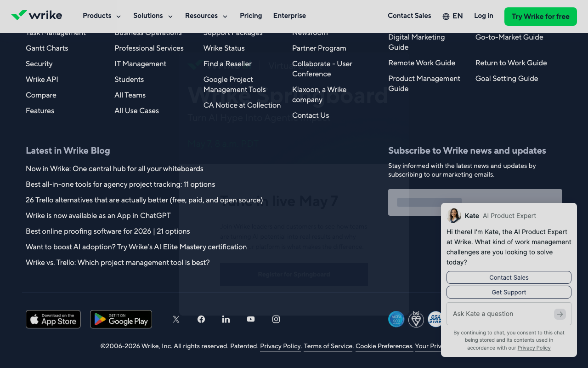This screenshot has width=588, height=368.
Task: Open the Wrike Status link
Action: pos(224,48)
